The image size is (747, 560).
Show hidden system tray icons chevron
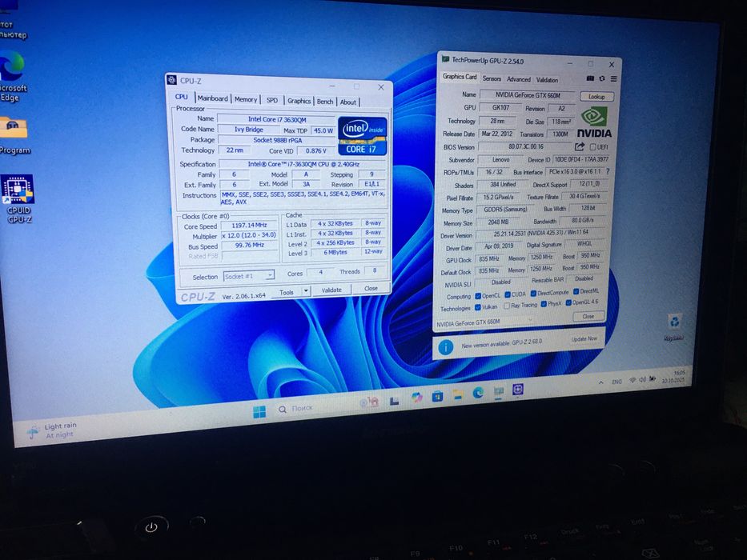point(601,382)
